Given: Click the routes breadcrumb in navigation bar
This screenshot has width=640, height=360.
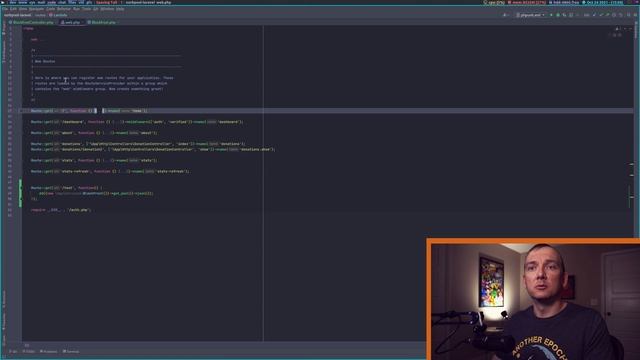Looking at the screenshot, I should 40,15.
